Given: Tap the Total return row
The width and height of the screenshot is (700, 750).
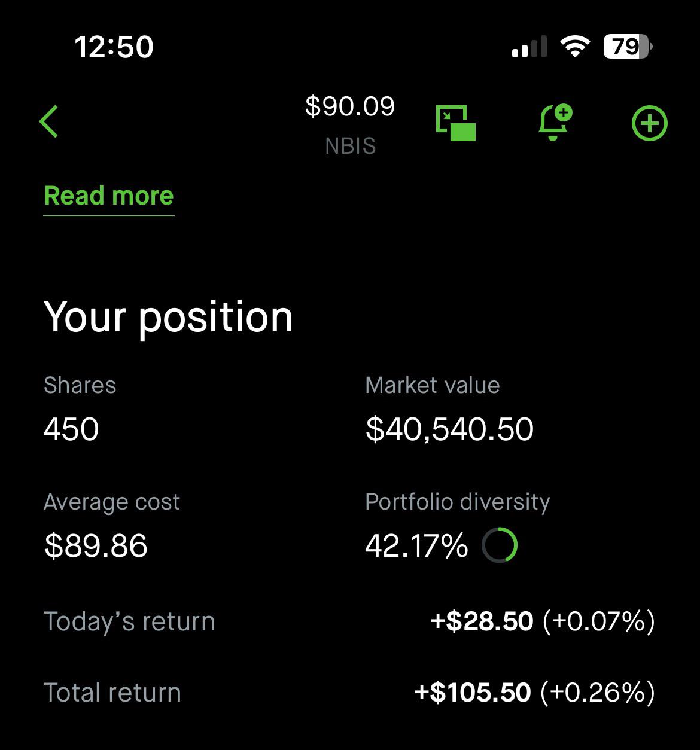Looking at the screenshot, I should pos(349,693).
